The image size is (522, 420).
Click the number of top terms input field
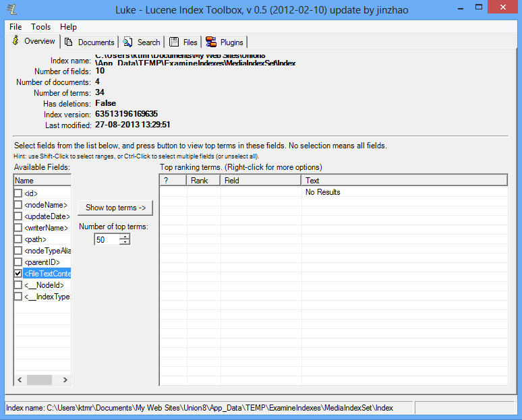107,239
